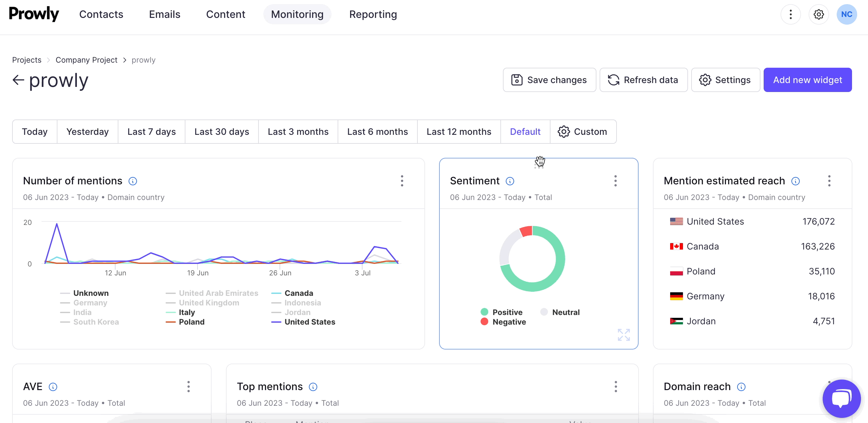Image resolution: width=868 pixels, height=423 pixels.
Task: Click the Refresh data button
Action: pyautogui.click(x=643, y=80)
